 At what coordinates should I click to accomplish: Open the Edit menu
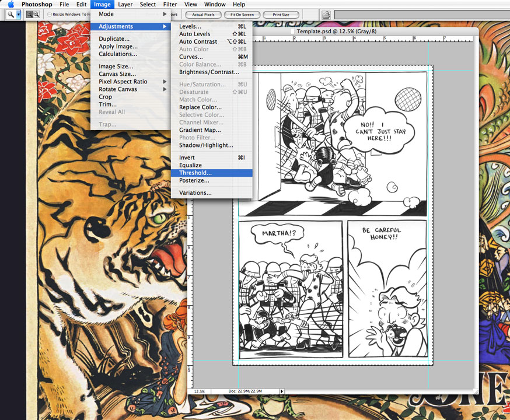(81, 4)
